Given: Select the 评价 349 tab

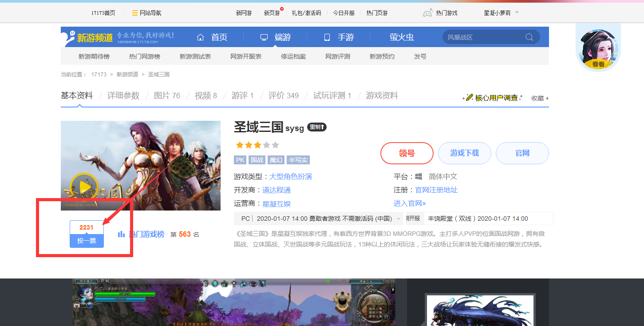Looking at the screenshot, I should [284, 95].
